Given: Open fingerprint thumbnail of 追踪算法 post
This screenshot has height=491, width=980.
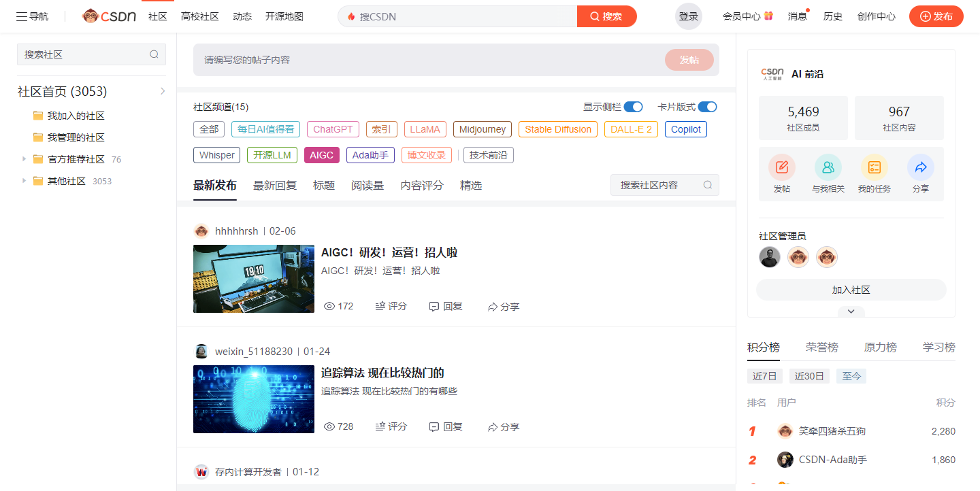Looking at the screenshot, I should pos(254,399).
